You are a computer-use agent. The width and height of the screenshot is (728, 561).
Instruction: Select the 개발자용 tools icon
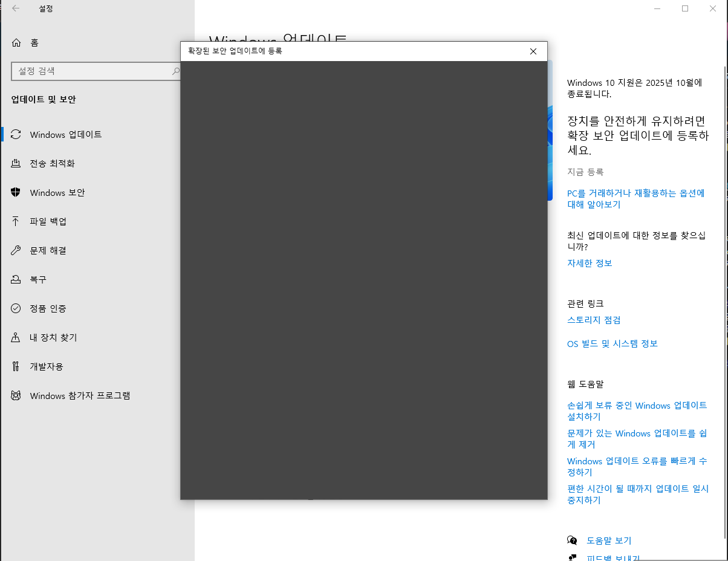[16, 366]
